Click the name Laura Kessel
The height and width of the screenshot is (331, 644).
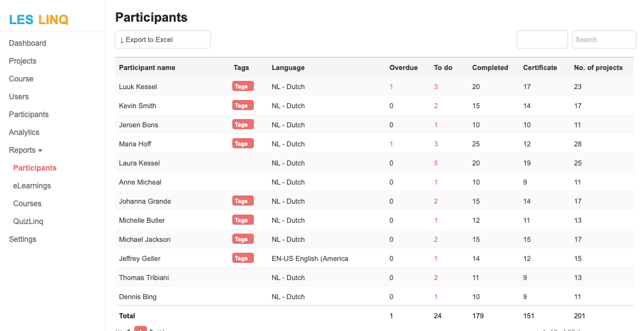(x=139, y=163)
